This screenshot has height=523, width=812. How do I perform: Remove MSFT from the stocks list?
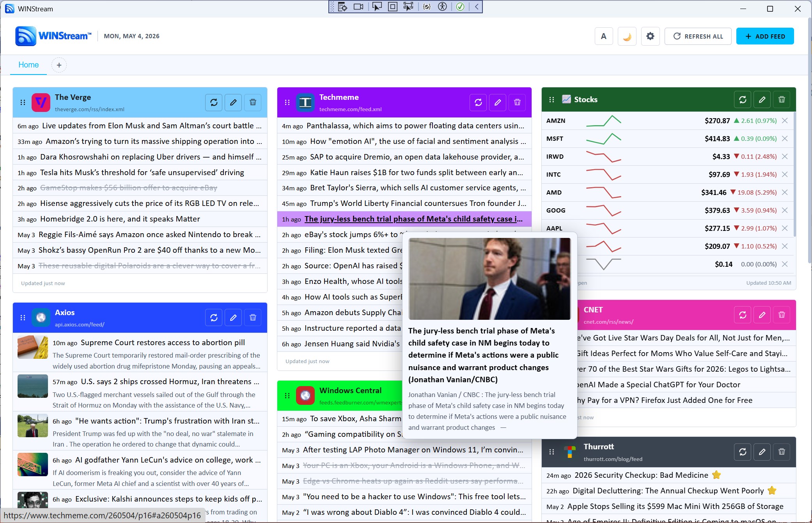785,138
